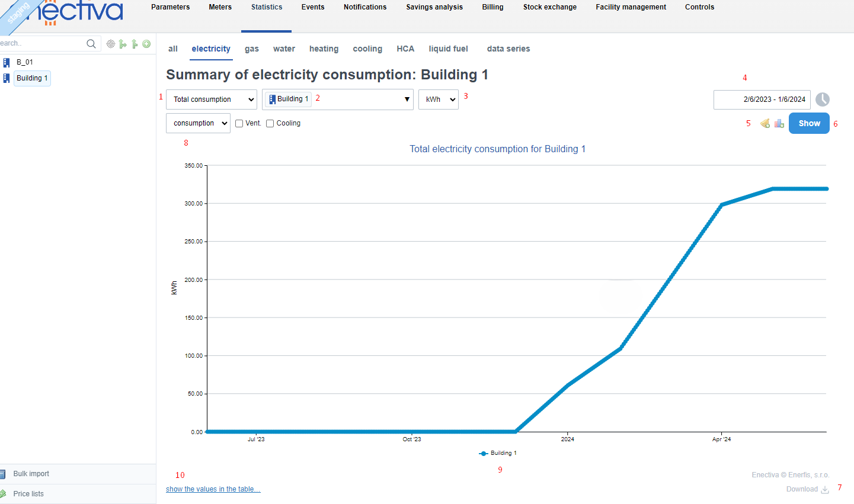Switch to the gas tab
854x504 pixels.
tap(252, 49)
